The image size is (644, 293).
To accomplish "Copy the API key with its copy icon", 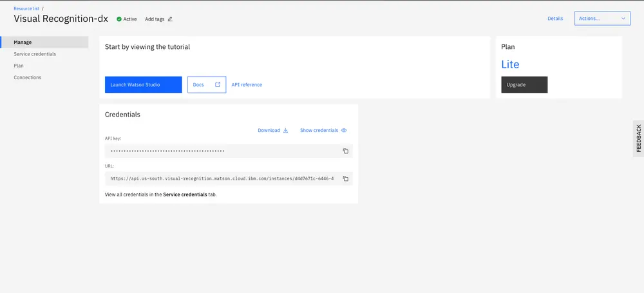I will [345, 151].
